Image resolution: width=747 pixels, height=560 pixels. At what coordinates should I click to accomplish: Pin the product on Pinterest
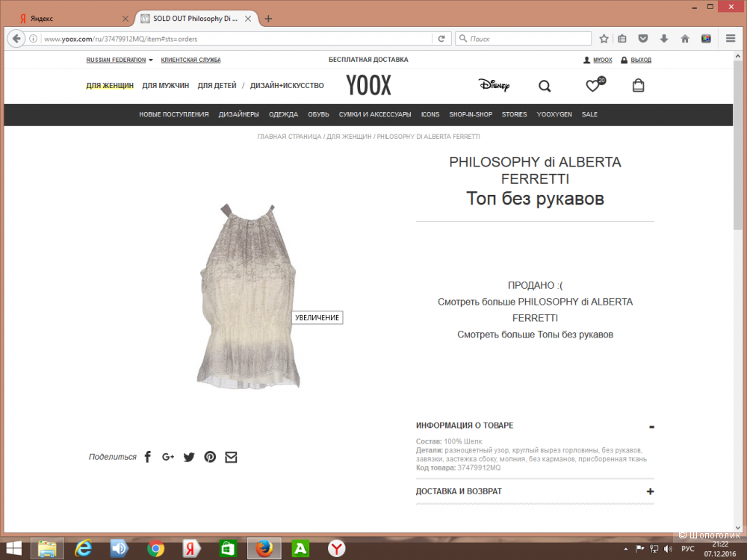pos(210,456)
